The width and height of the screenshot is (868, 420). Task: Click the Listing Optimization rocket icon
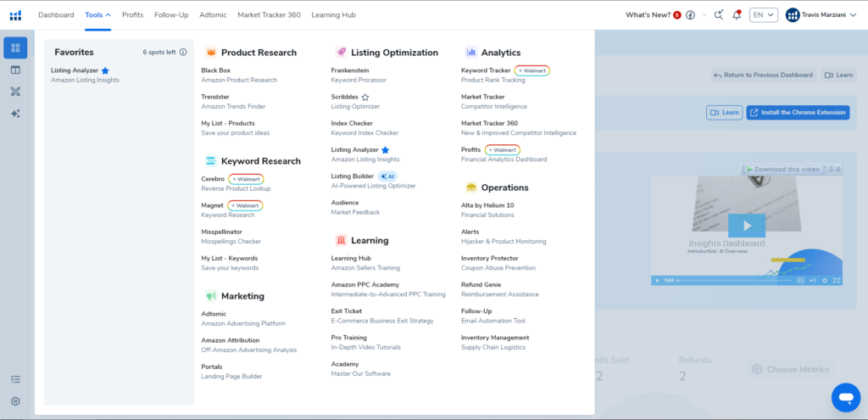(341, 53)
